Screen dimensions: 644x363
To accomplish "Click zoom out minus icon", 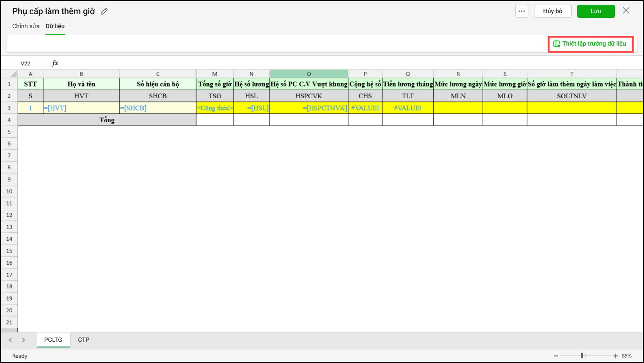I will tap(556, 356).
